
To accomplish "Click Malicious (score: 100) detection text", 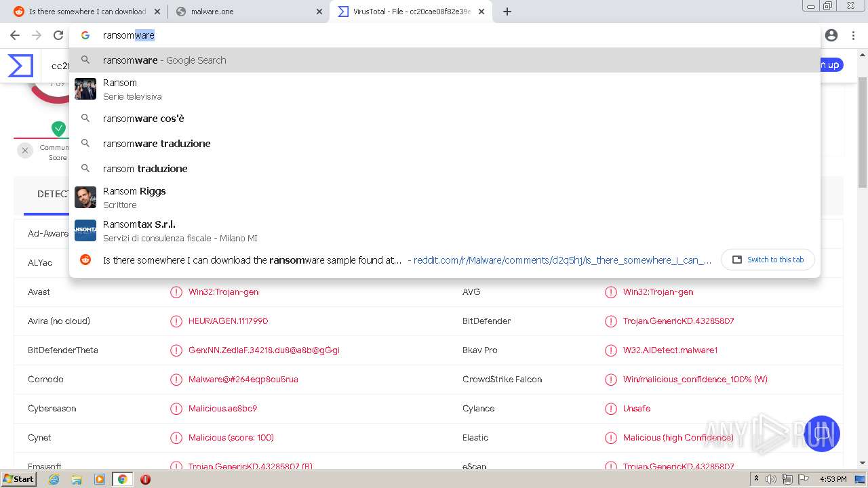I will point(231,438).
